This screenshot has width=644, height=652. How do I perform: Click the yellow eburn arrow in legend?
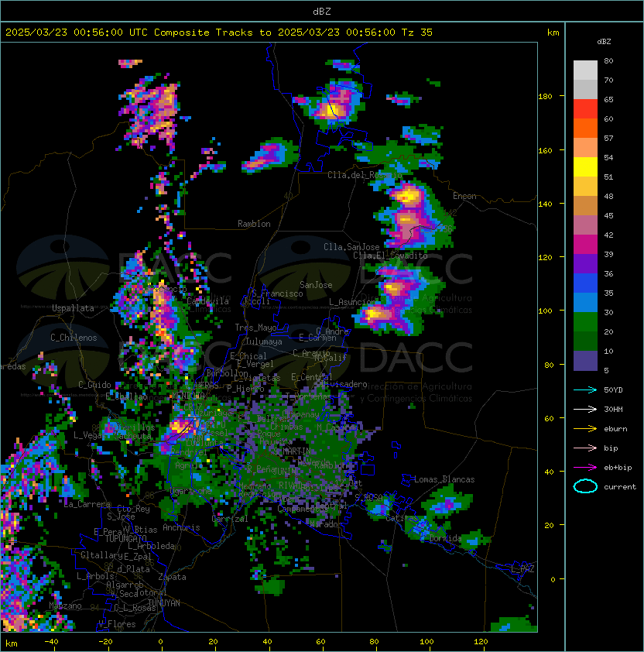click(585, 429)
